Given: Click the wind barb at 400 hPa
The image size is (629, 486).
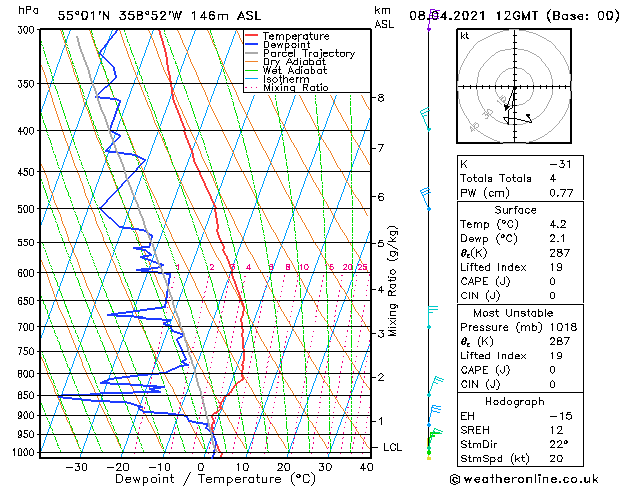Looking at the screenshot, I should pyautogui.click(x=425, y=119).
